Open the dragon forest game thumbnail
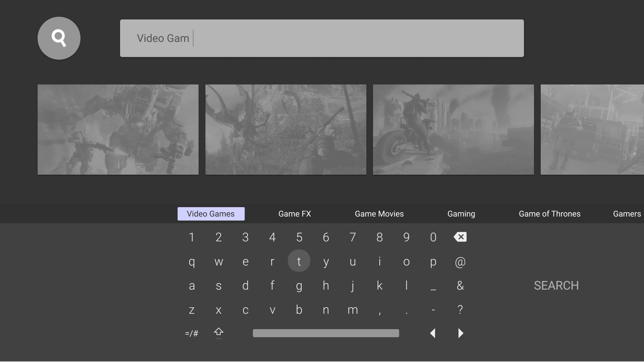The width and height of the screenshot is (644, 362). (x=286, y=129)
